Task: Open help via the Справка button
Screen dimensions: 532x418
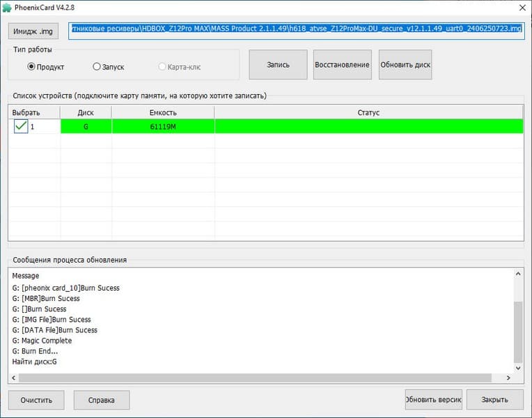Action: click(102, 400)
